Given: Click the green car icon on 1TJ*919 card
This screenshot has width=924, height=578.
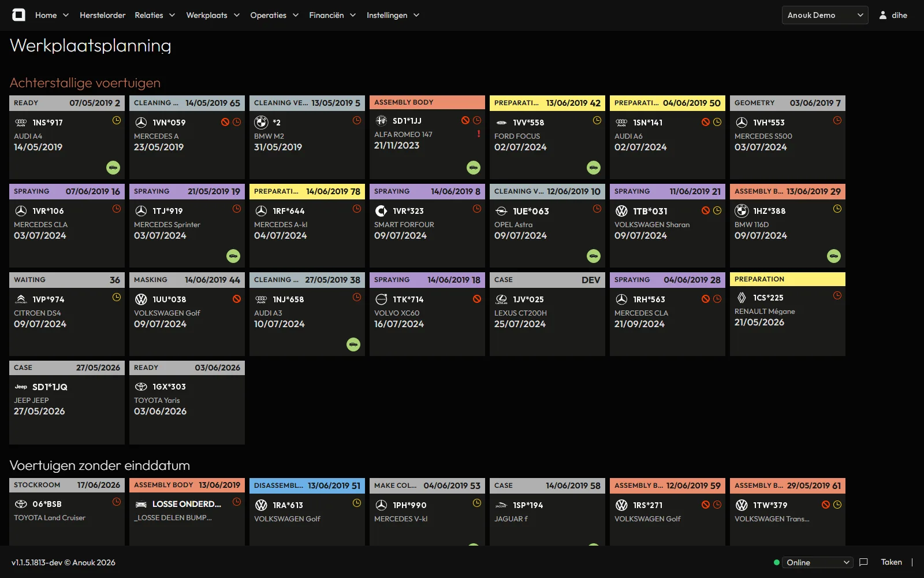Looking at the screenshot, I should (x=233, y=256).
